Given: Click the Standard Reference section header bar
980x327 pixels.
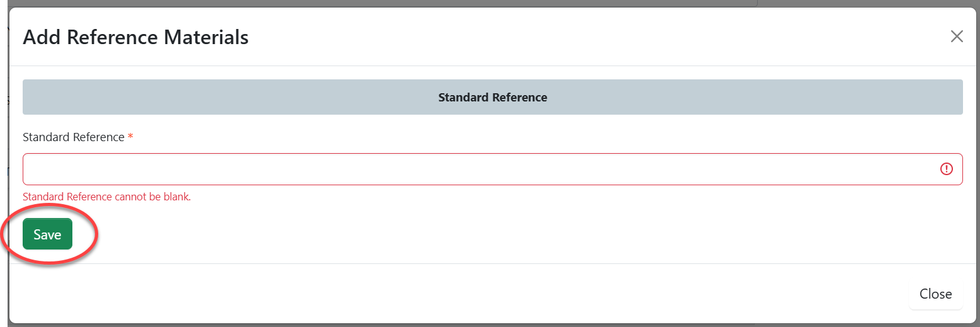Looking at the screenshot, I should point(492,97).
